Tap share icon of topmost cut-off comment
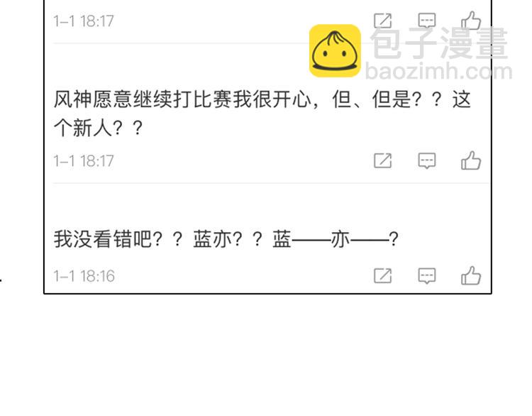 point(383,21)
